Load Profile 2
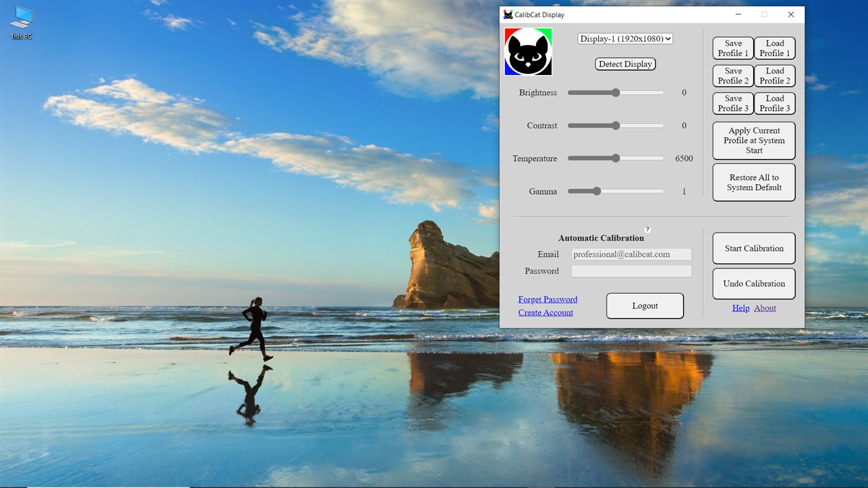Viewport: 868px width, 488px height. 774,76
